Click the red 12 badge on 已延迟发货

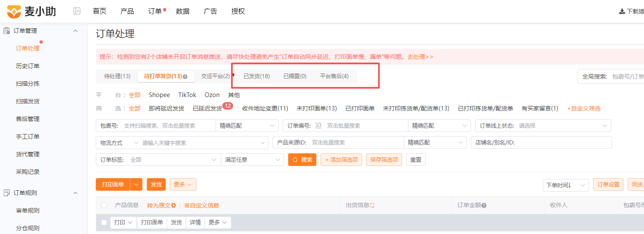[228, 105]
